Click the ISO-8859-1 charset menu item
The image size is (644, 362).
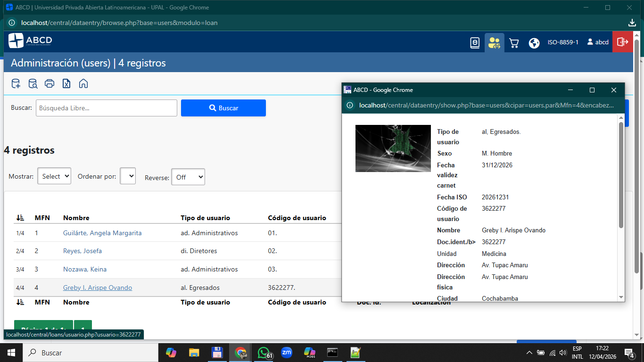(x=562, y=42)
